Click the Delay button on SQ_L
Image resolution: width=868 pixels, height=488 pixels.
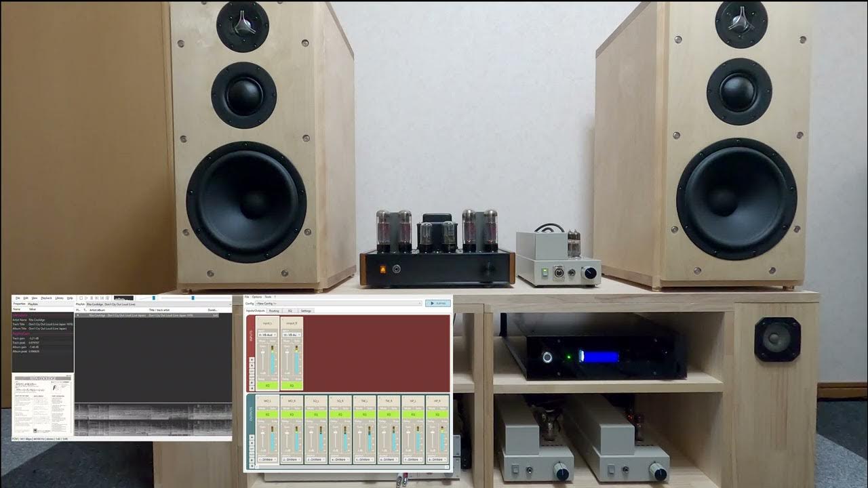(x=309, y=422)
